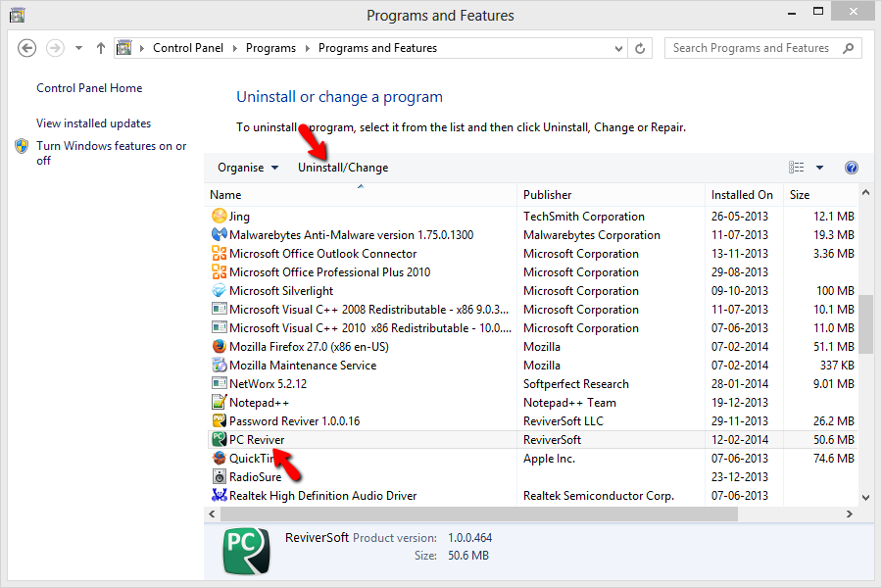The image size is (882, 588).
Task: Expand the view options dropdown arrow
Action: pos(819,168)
